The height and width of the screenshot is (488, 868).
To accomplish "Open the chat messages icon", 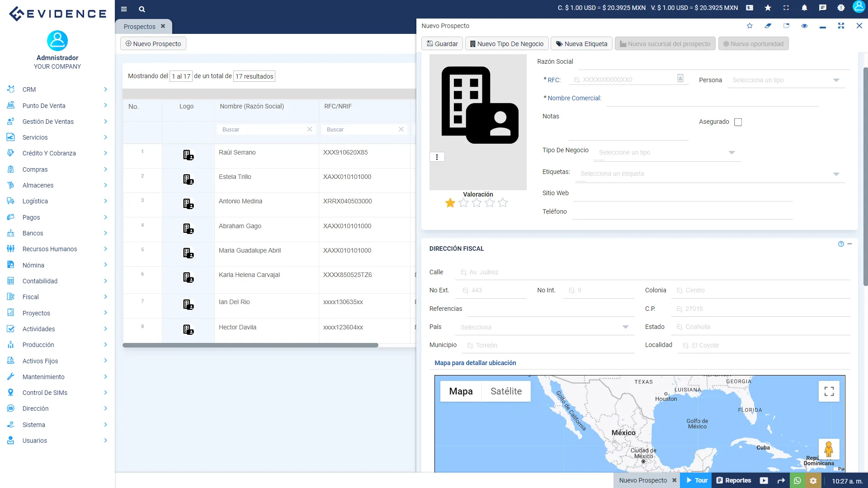I will pos(822,8).
